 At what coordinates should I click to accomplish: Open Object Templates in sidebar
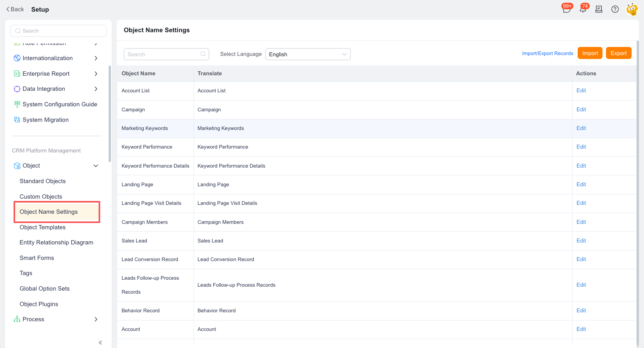pyautogui.click(x=43, y=227)
